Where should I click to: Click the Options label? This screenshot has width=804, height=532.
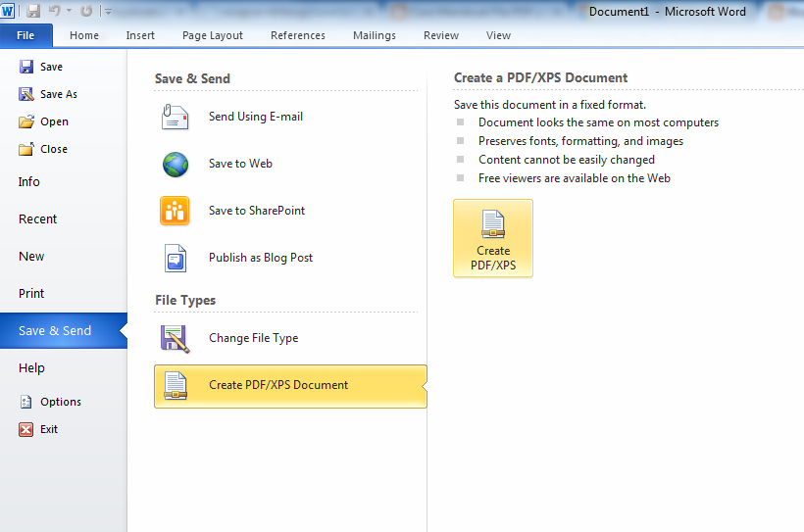tap(61, 402)
